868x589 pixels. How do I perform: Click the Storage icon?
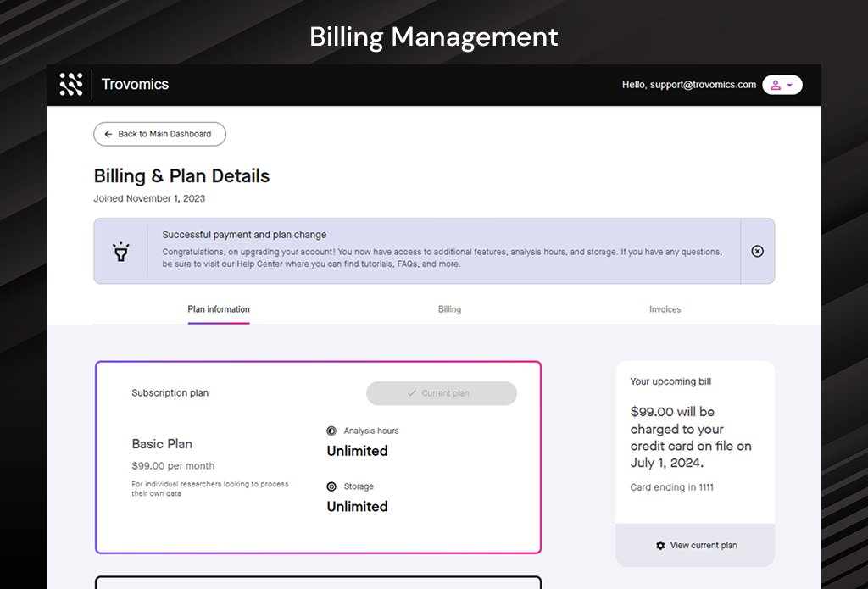tap(331, 486)
